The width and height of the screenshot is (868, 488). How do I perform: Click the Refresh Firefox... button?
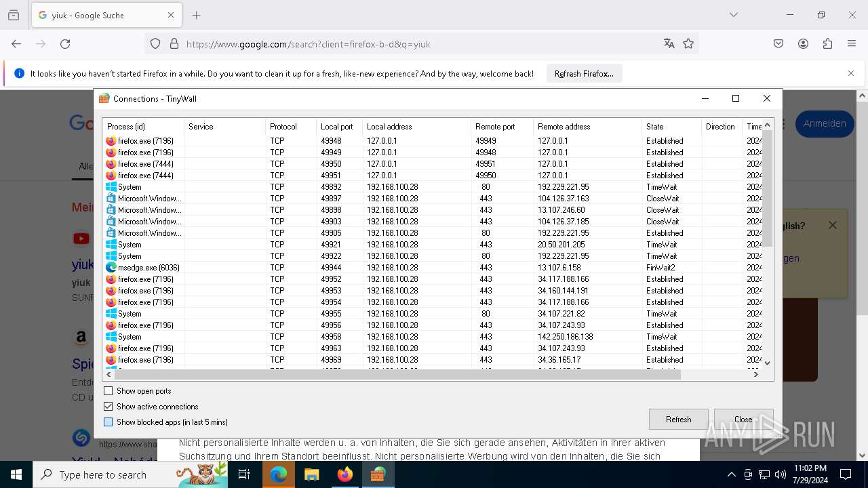click(584, 74)
